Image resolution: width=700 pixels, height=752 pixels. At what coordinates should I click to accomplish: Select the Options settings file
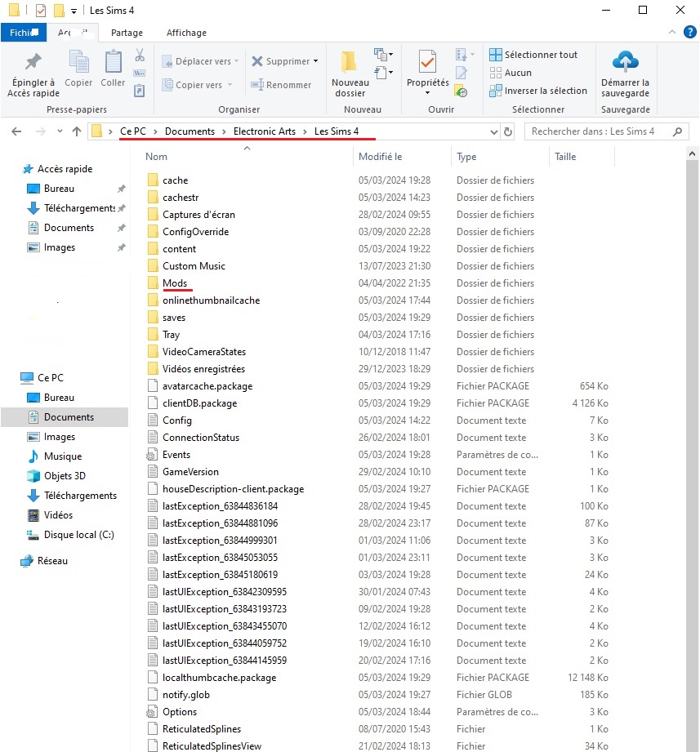click(172, 712)
